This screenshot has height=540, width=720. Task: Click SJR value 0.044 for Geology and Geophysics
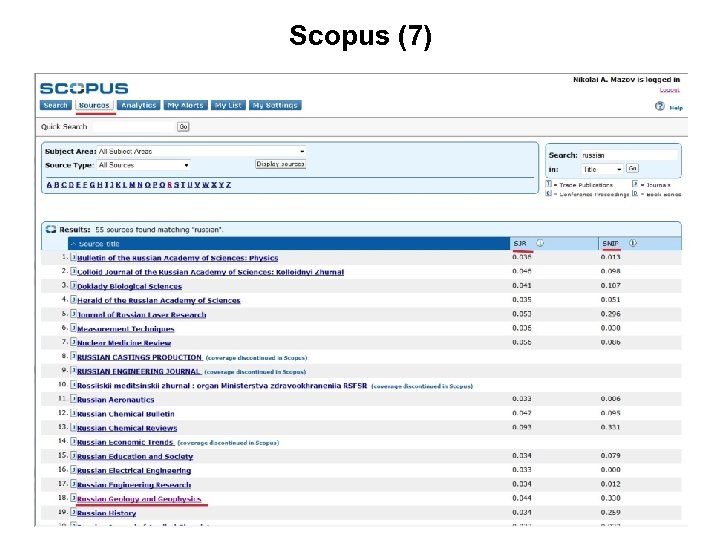coord(522,498)
